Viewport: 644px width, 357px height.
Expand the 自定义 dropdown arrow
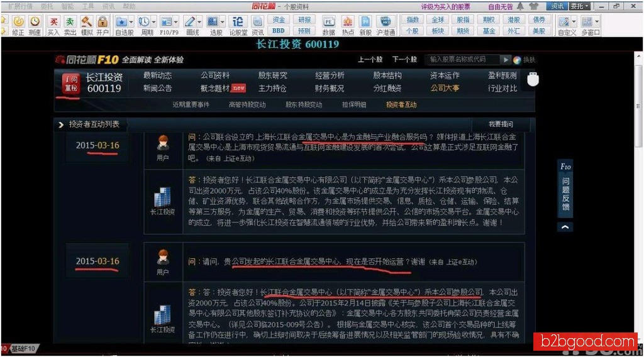click(574, 22)
